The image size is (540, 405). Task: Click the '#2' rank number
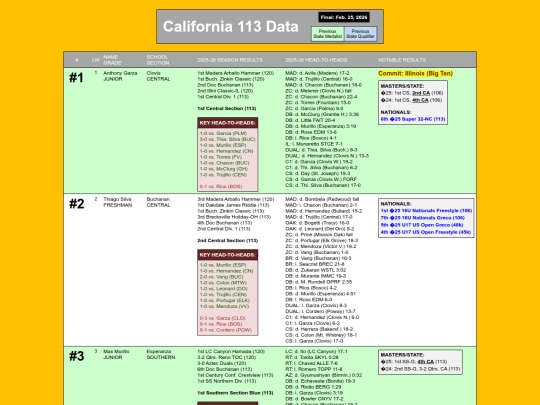coord(76,204)
